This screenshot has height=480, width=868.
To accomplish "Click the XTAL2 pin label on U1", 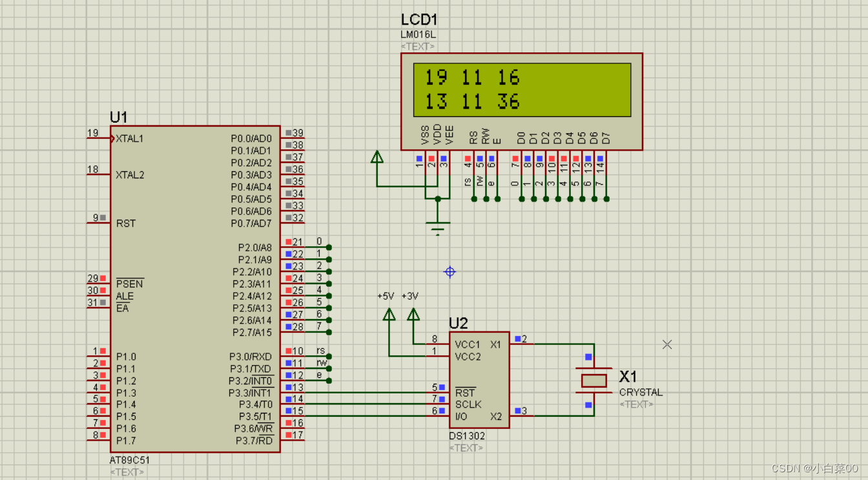I will (130, 175).
